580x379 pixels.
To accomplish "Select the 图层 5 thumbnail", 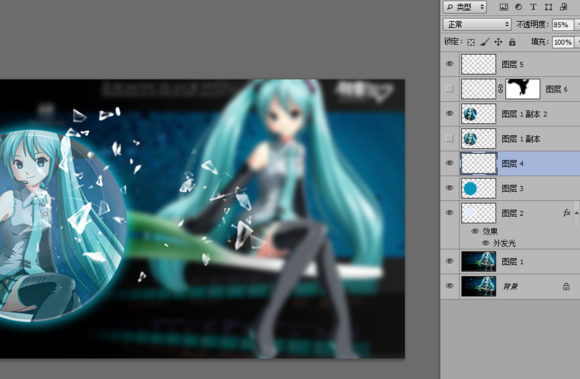I will tap(478, 64).
